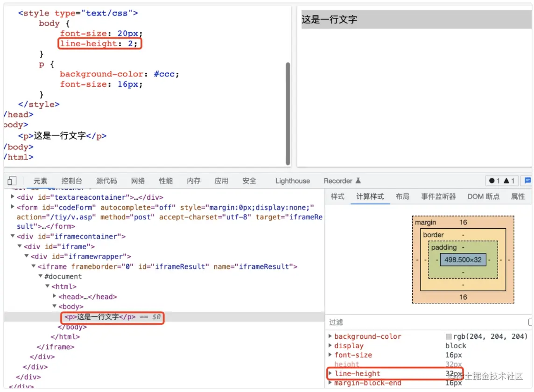
Task: Click the border box label
Action: point(433,235)
